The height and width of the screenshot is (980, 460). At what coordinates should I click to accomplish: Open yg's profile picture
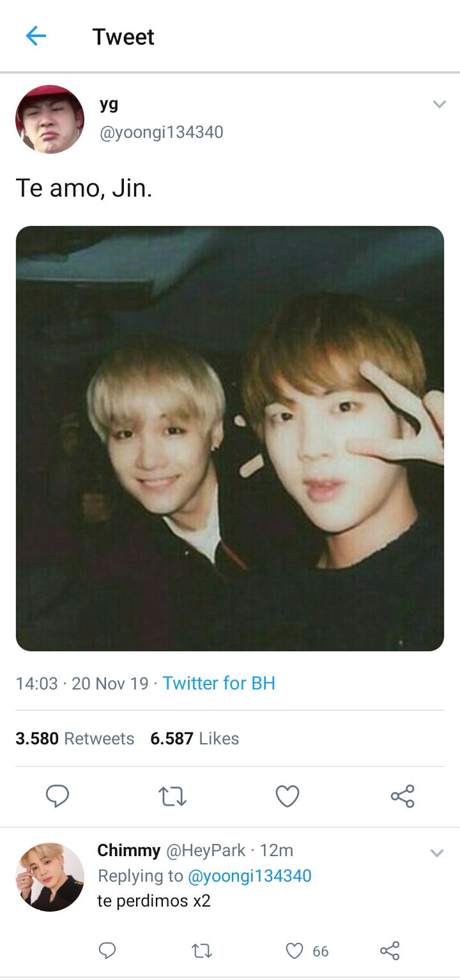50,119
